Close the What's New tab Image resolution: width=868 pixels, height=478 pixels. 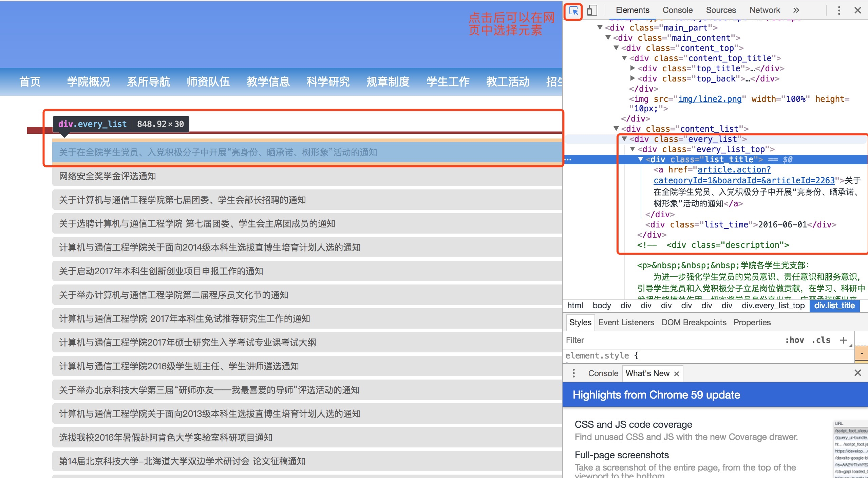(677, 374)
